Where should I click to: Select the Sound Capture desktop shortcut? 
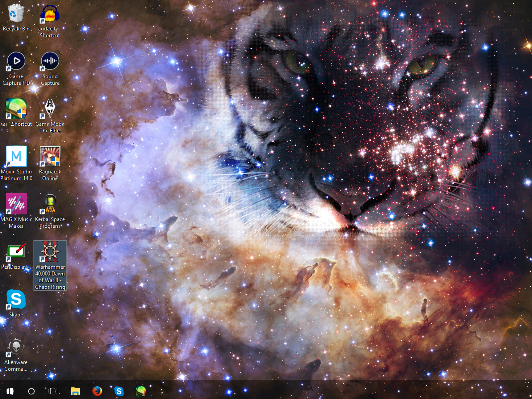pos(50,62)
